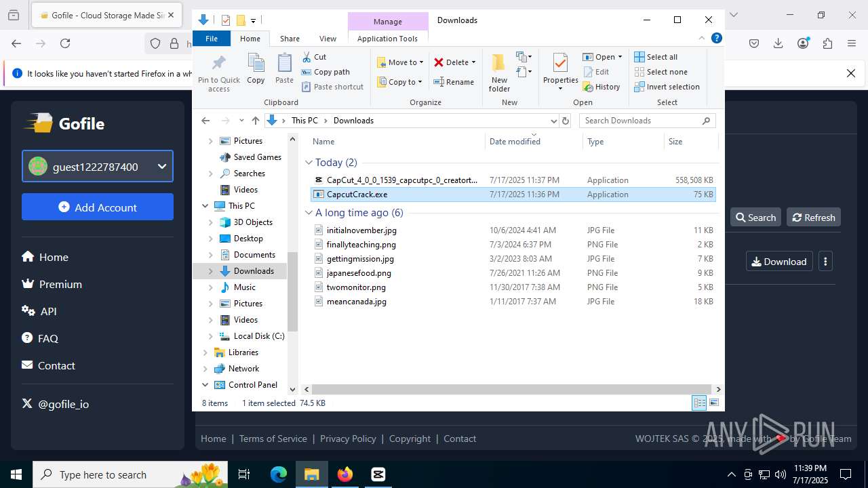Click the History command

point(601,87)
